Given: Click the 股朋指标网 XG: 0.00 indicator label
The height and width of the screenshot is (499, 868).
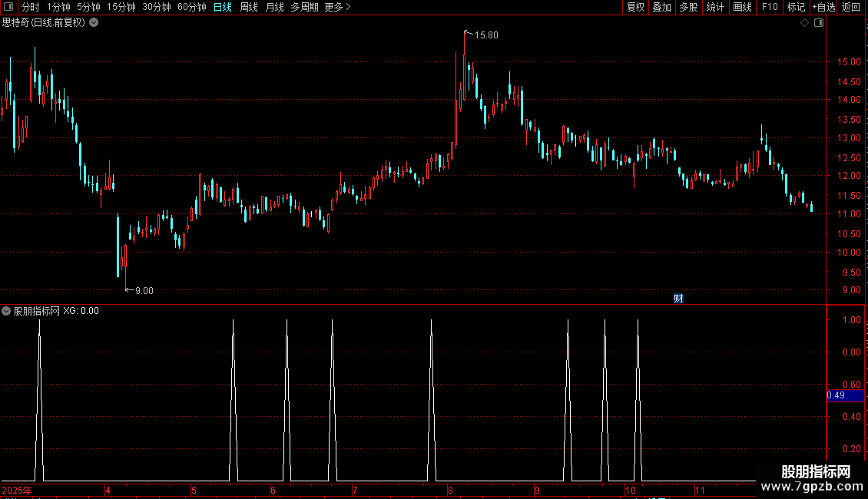Looking at the screenshot, I should pos(56,311).
